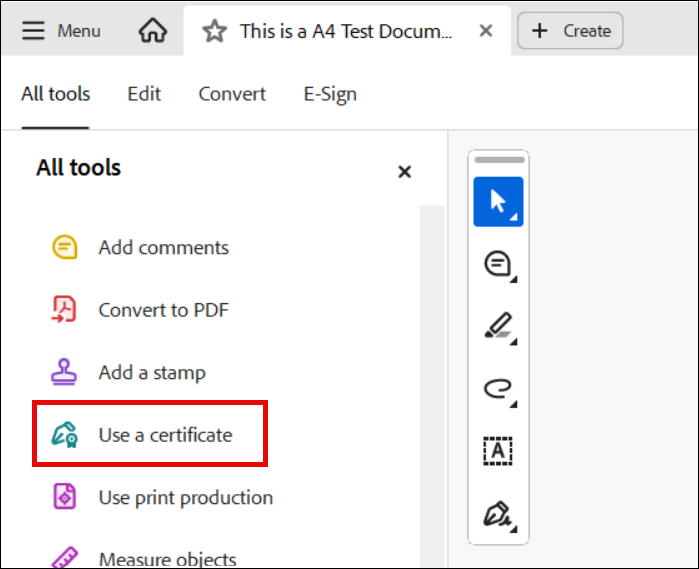699x569 pixels.
Task: Close the A4 Test Document tab
Action: (486, 31)
